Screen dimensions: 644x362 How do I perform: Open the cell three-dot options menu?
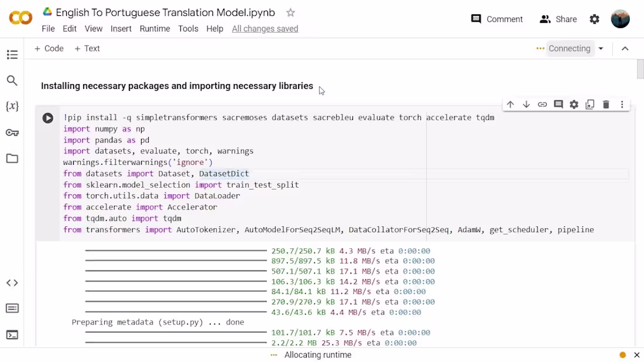[x=622, y=104]
